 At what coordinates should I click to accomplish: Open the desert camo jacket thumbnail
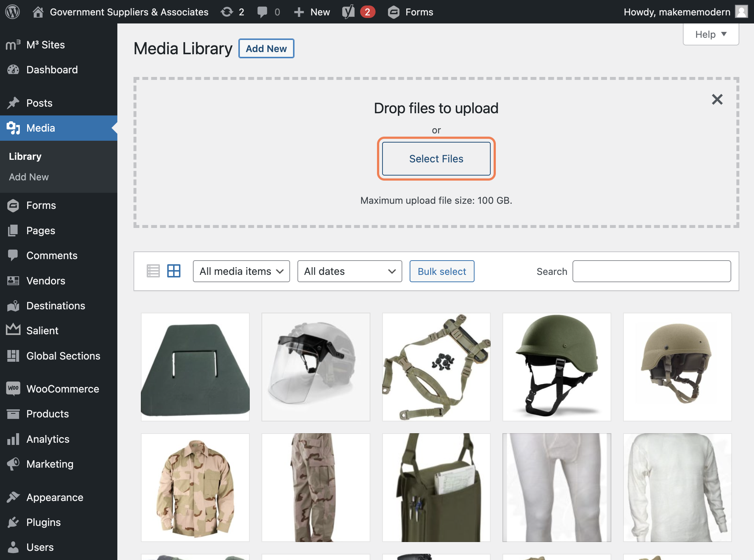click(195, 487)
